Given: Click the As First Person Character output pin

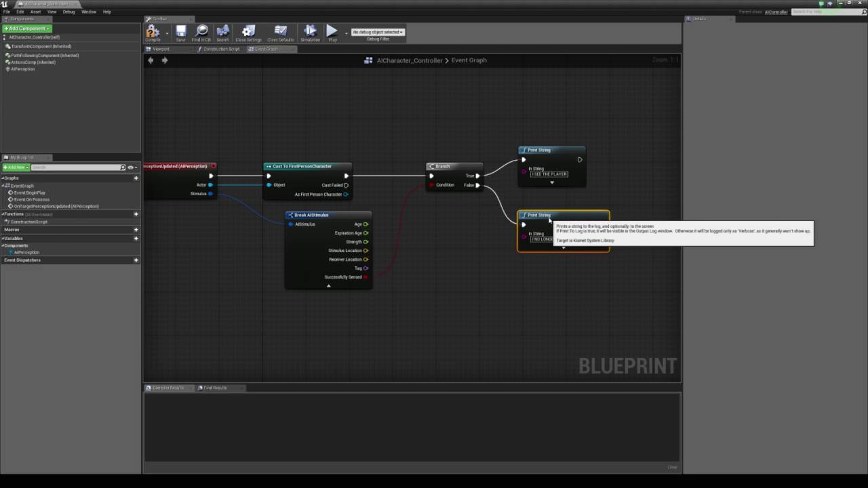Looking at the screenshot, I should 346,195.
